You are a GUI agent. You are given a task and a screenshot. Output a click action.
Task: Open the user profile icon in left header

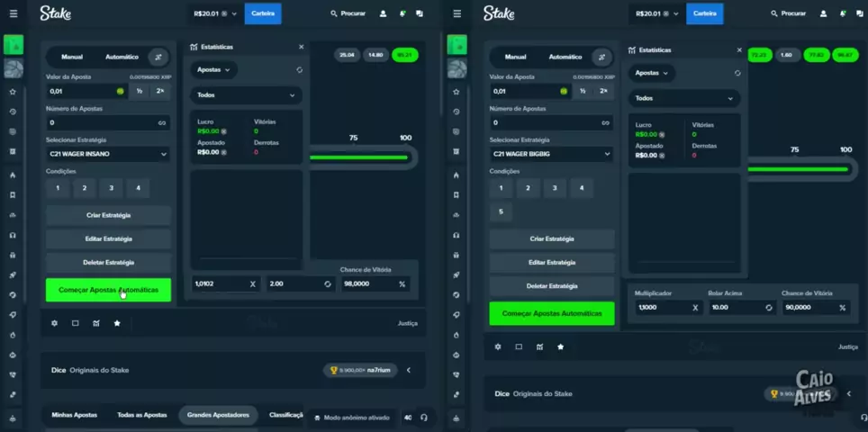pyautogui.click(x=383, y=13)
